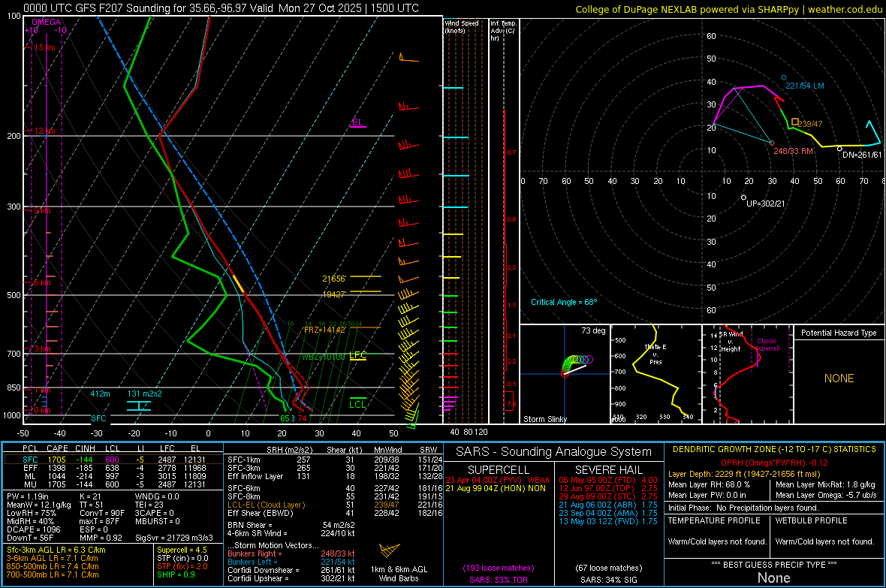Click the 'SUPERCELL' analogue column header

click(499, 470)
